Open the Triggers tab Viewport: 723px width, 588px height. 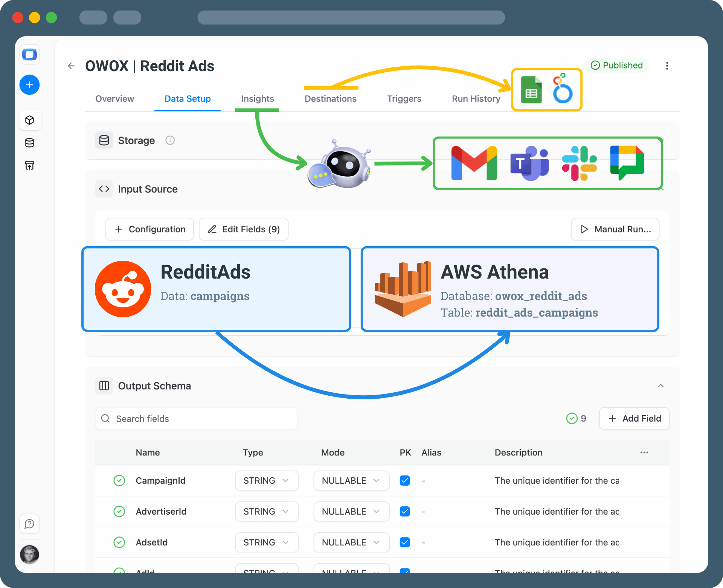tap(404, 99)
